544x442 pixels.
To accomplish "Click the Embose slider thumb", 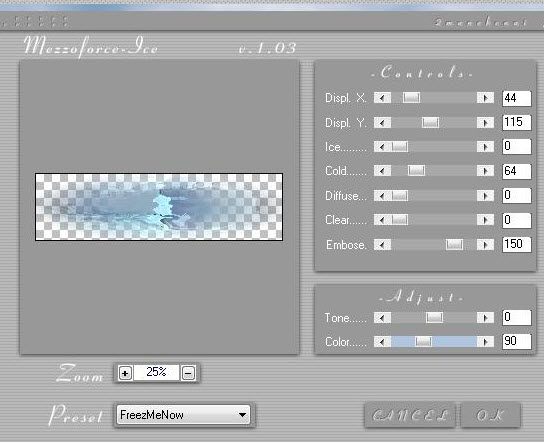I will [454, 245].
